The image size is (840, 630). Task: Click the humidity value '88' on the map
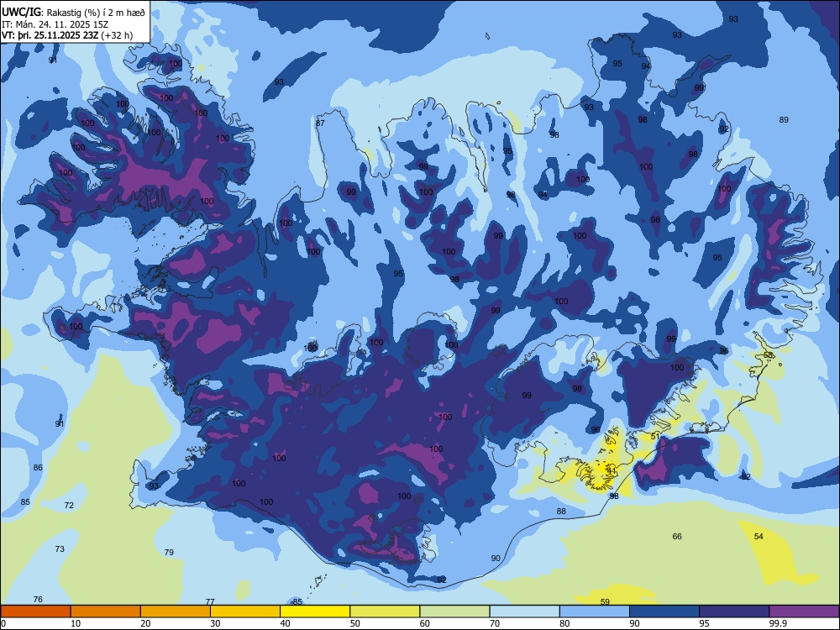click(x=561, y=511)
